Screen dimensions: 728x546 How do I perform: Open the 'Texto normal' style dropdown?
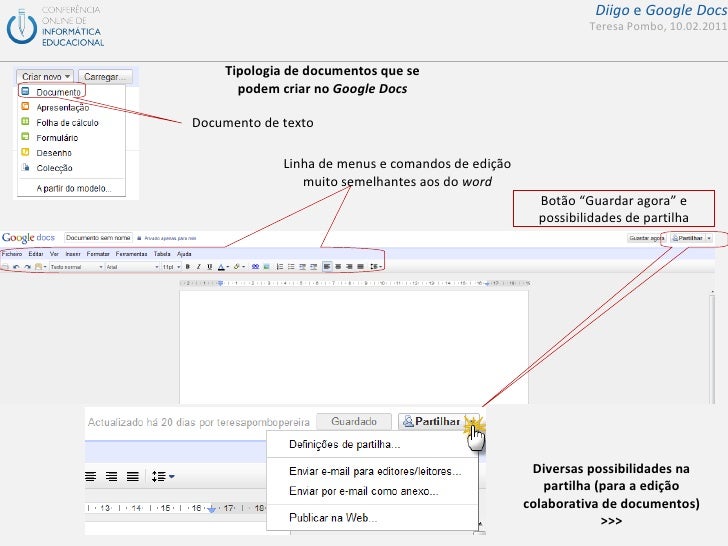click(x=77, y=266)
